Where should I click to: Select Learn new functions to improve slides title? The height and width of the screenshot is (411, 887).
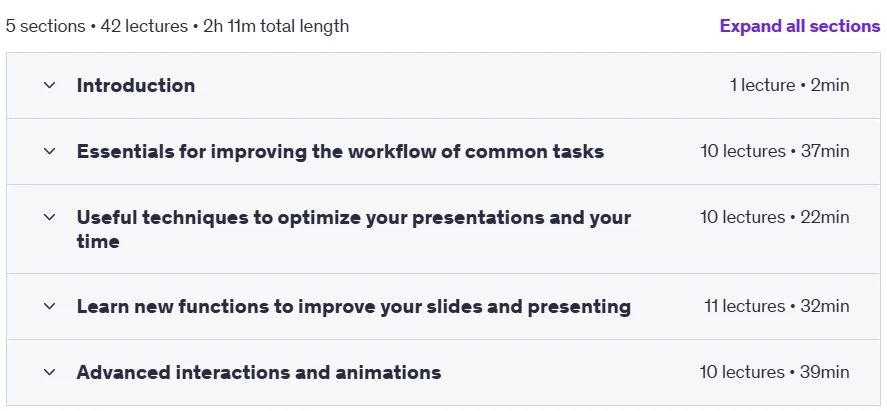[x=354, y=306]
